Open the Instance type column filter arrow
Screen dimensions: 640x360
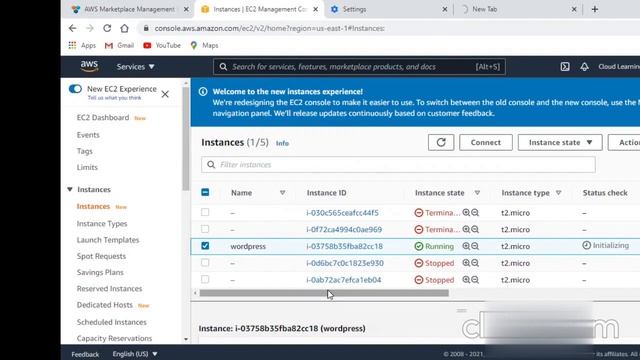(x=558, y=193)
